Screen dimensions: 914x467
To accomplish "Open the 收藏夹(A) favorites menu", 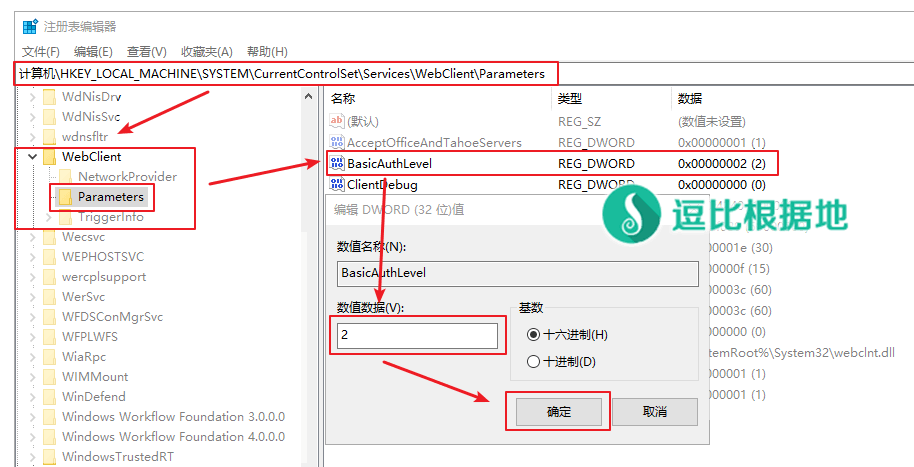I will click(x=206, y=52).
